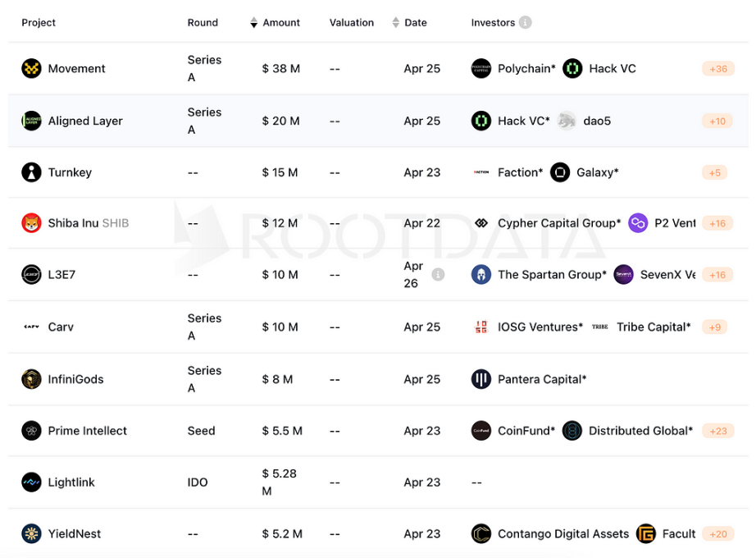Expand +36 more investors for Movement
The image size is (756, 558).
(x=717, y=69)
